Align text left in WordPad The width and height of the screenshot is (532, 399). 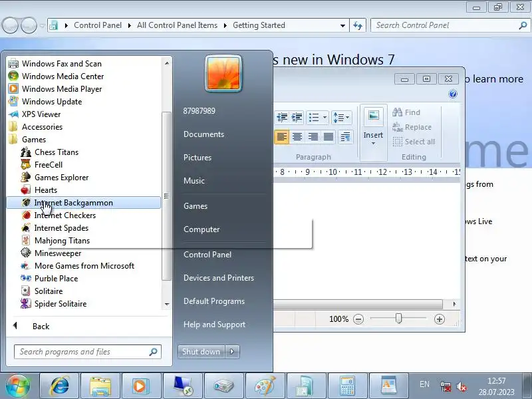[281, 137]
